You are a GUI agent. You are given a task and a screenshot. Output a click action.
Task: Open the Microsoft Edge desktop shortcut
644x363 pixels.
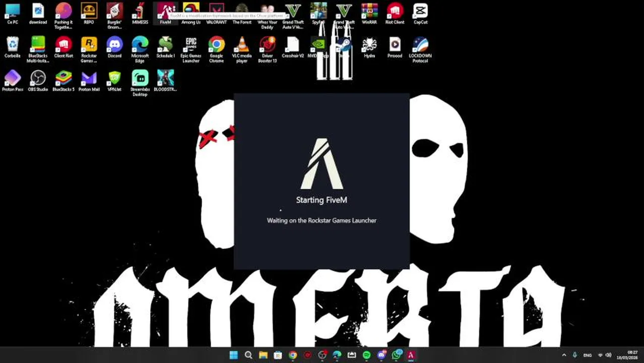click(140, 49)
